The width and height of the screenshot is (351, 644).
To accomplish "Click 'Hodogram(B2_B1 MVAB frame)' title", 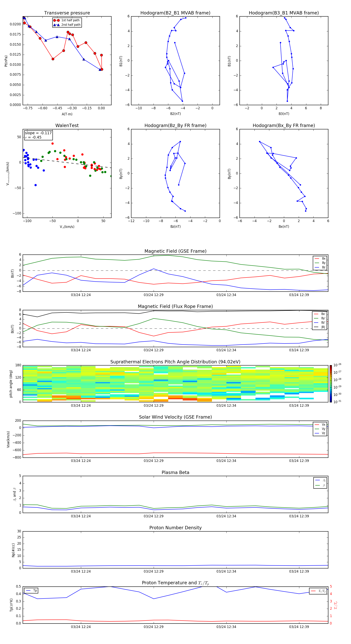I will point(175,13).
